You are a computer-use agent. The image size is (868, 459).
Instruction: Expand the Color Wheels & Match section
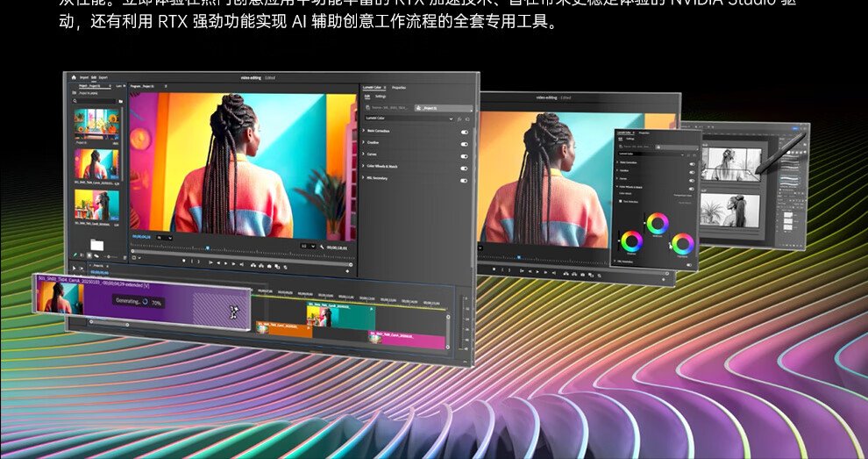tap(364, 166)
